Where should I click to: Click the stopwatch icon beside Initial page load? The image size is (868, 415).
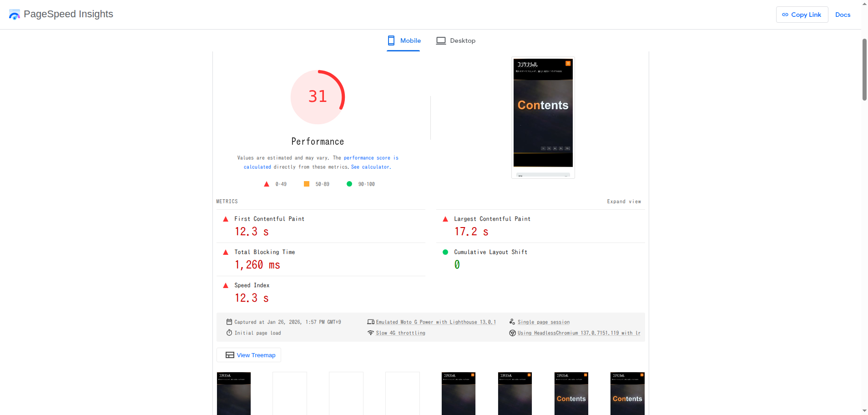click(x=229, y=333)
